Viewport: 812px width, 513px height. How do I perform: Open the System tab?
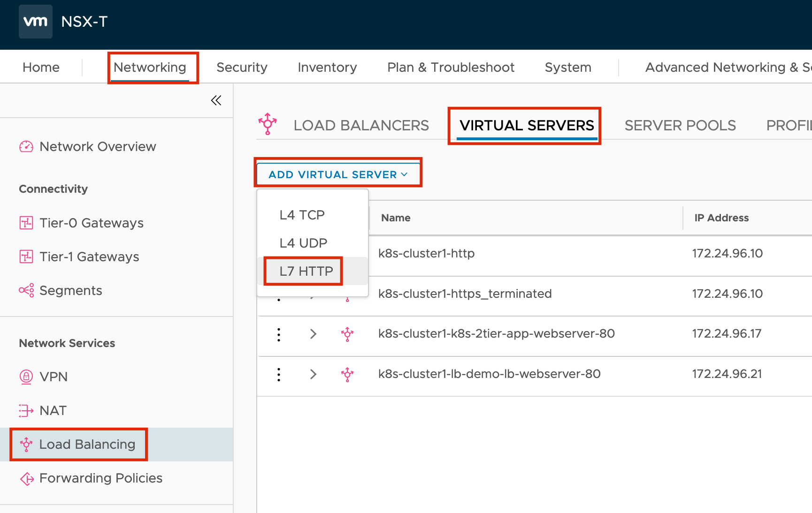tap(568, 68)
